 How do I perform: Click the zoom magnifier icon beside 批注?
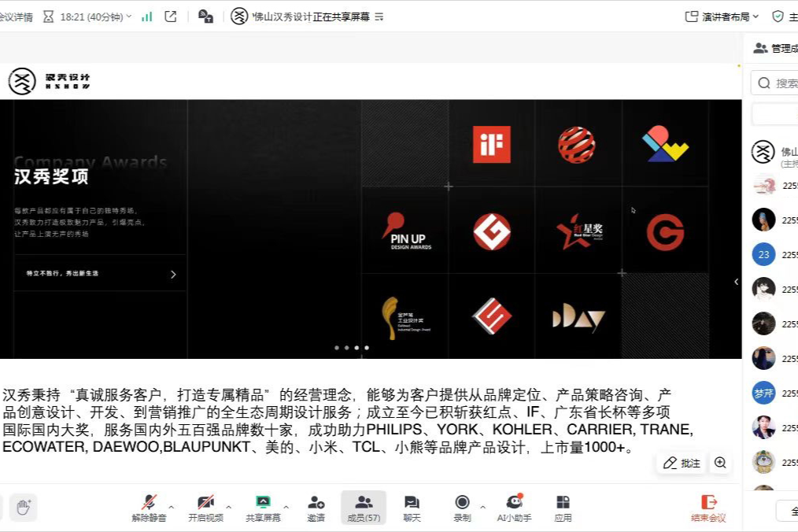pos(720,463)
